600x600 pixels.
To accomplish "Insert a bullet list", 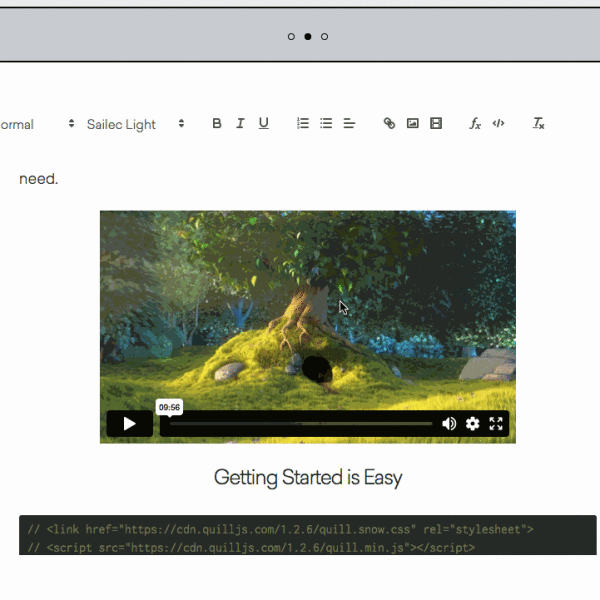I will (326, 124).
